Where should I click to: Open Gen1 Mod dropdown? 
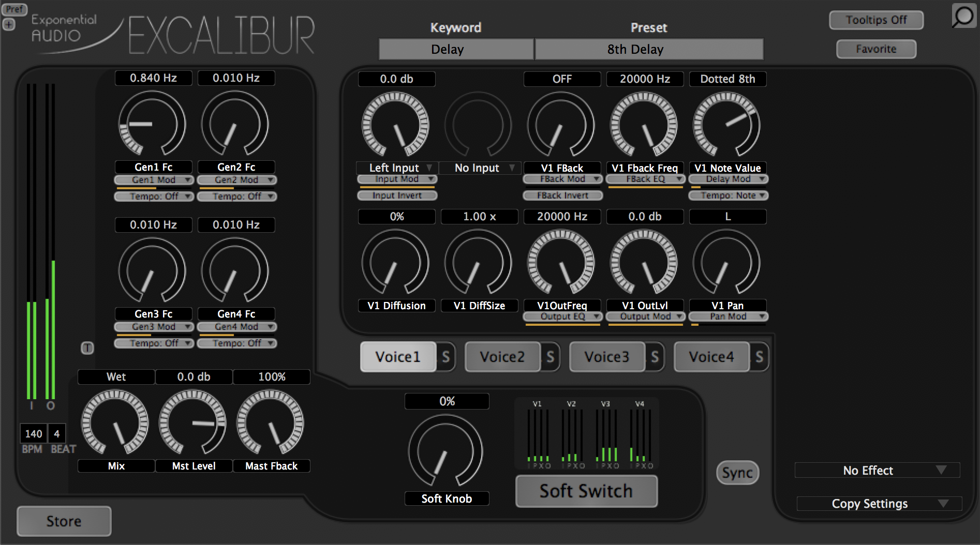[154, 180]
